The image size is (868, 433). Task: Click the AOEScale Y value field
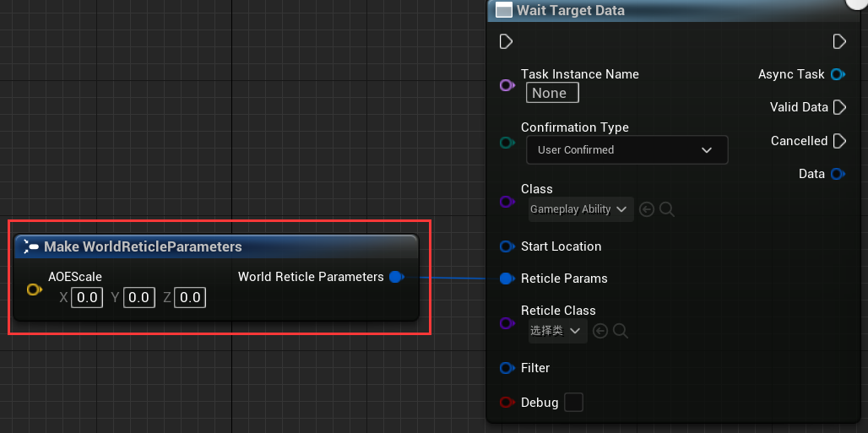click(138, 298)
